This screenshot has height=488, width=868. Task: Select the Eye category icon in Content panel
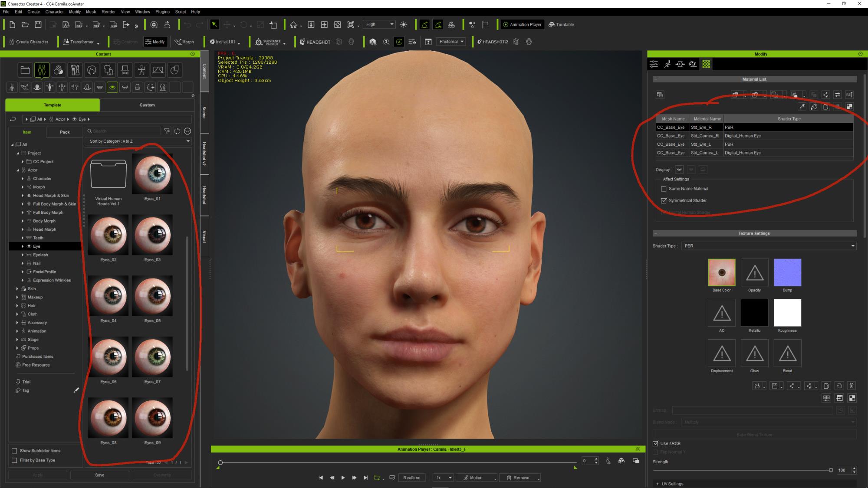pyautogui.click(x=112, y=88)
